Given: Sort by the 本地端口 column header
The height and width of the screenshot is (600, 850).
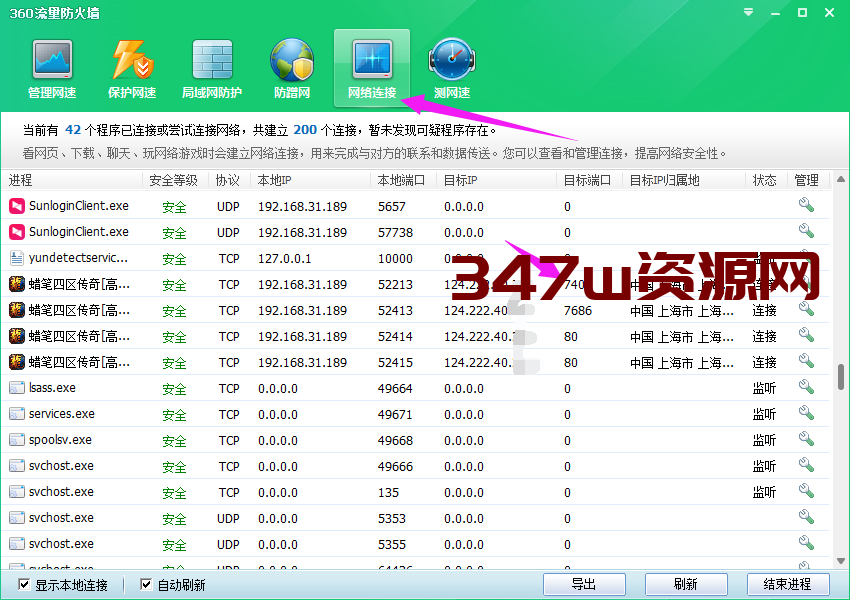Looking at the screenshot, I should click(403, 180).
